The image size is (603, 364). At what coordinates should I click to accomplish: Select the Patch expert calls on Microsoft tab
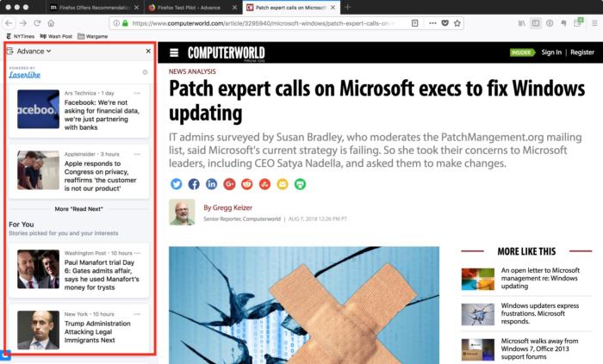click(x=291, y=7)
